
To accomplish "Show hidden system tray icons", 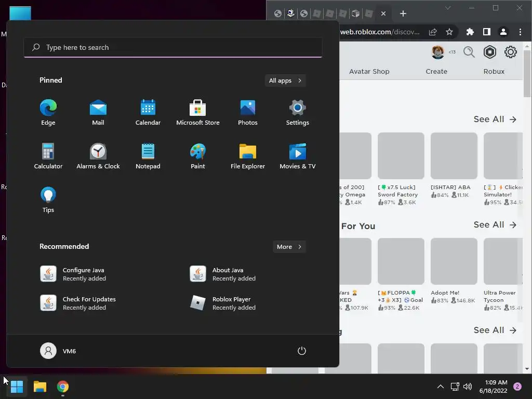I will point(441,387).
